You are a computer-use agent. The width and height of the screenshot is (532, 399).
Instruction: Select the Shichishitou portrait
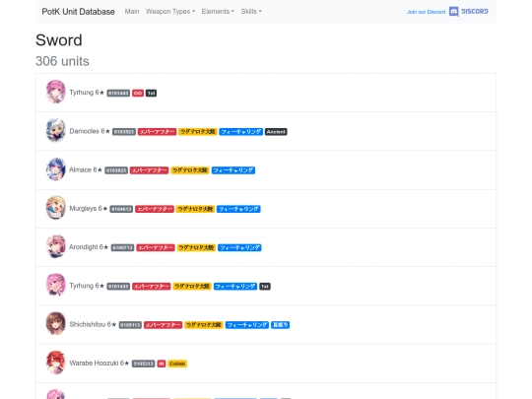click(55, 324)
